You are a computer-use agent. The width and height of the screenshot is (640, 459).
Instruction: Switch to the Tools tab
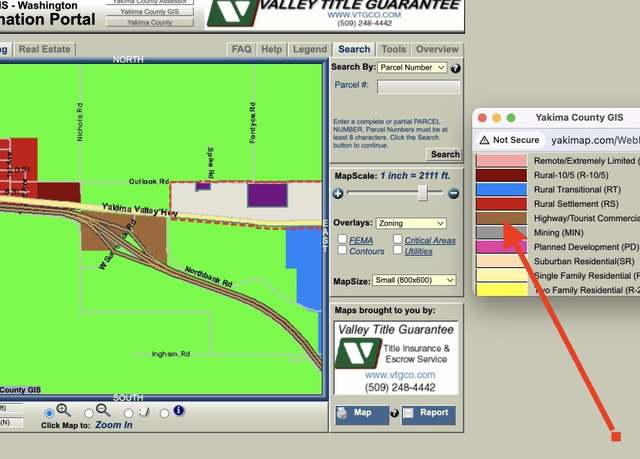coord(394,49)
